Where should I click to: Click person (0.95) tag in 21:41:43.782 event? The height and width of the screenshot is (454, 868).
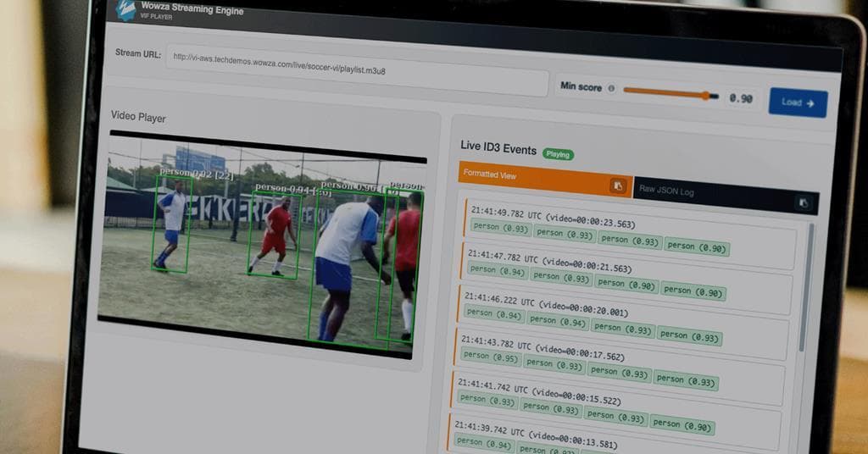tap(491, 356)
